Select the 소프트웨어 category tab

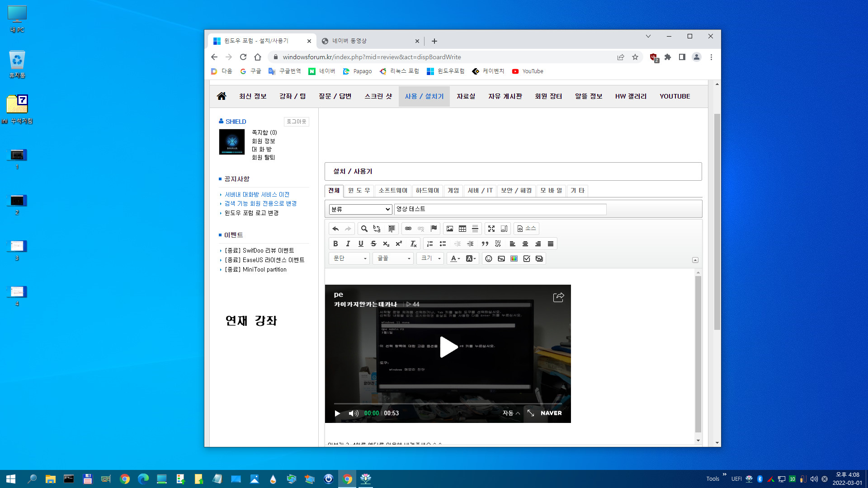(393, 191)
